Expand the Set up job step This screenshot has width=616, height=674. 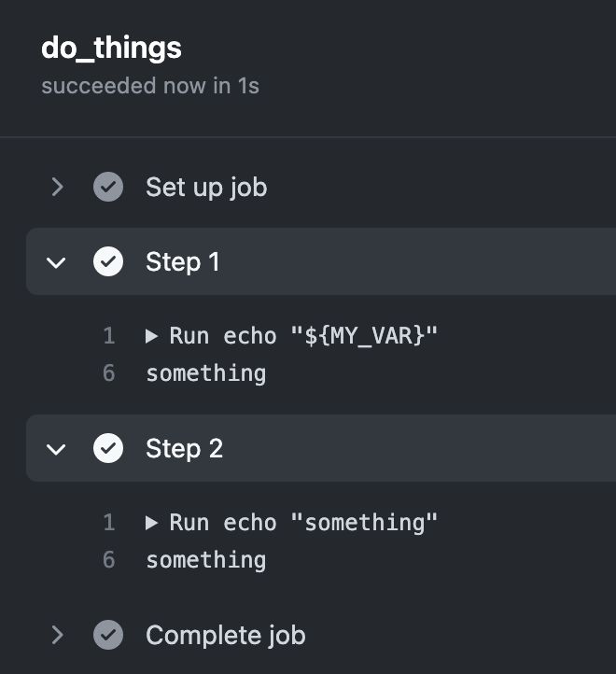(x=57, y=187)
